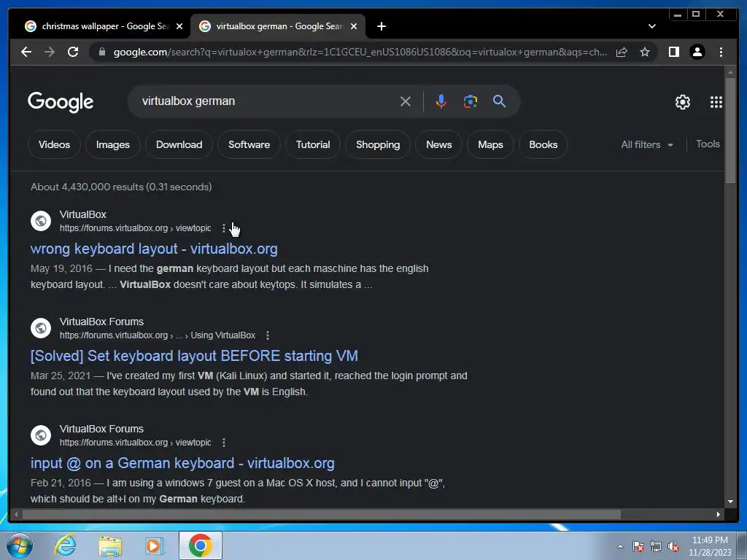
Task: Click into the search box text
Action: pos(188,101)
